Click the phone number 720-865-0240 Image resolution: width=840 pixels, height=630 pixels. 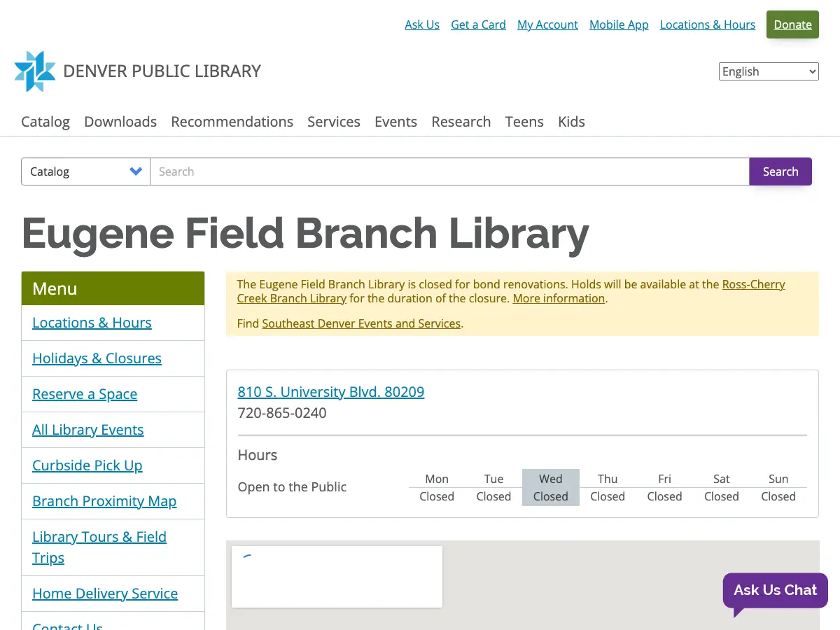tap(282, 413)
